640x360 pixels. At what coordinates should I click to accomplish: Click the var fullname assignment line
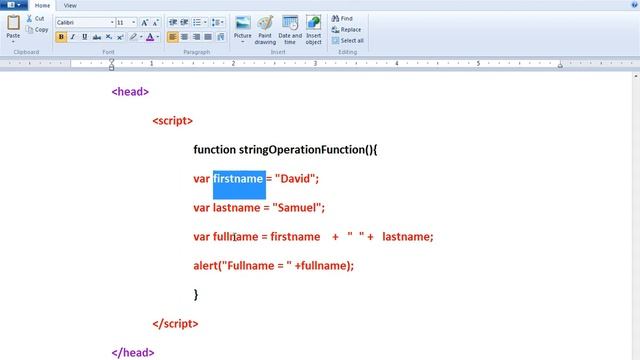coord(313,237)
